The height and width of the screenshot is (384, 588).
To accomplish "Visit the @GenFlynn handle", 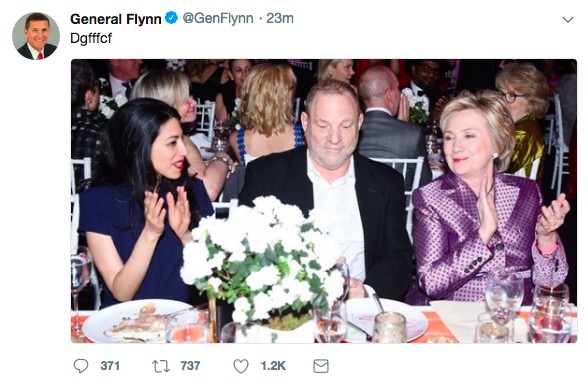I will pyautogui.click(x=218, y=18).
